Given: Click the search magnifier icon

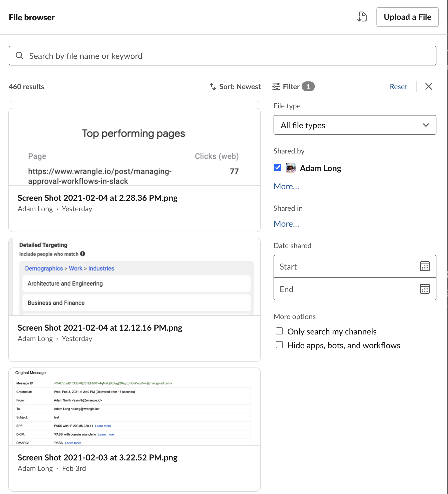Looking at the screenshot, I should point(19,56).
